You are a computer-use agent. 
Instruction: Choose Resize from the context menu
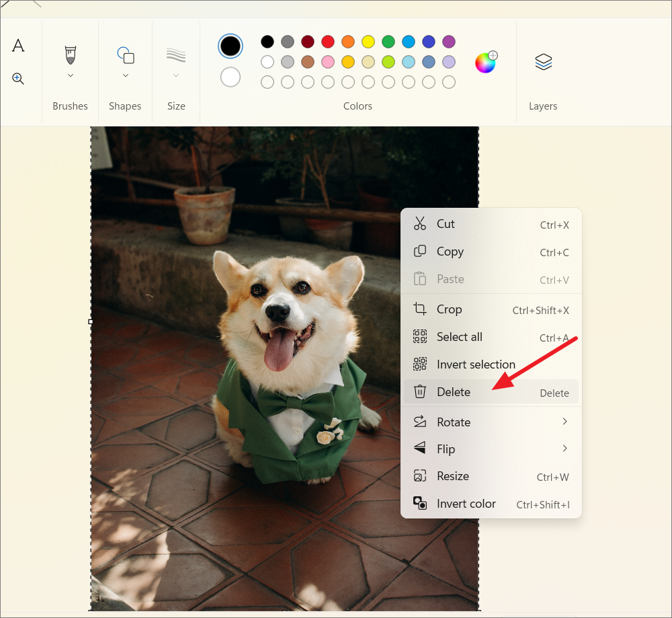click(491, 477)
